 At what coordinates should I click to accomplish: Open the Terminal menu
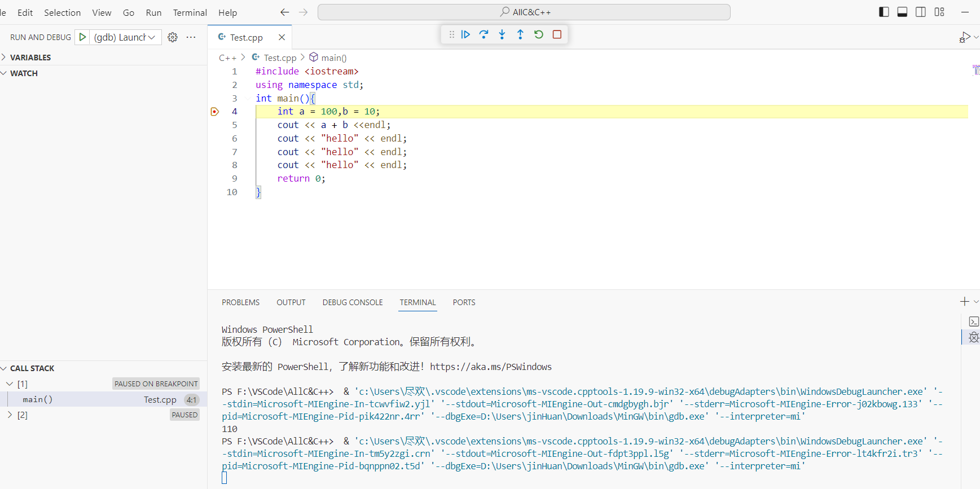click(x=190, y=12)
